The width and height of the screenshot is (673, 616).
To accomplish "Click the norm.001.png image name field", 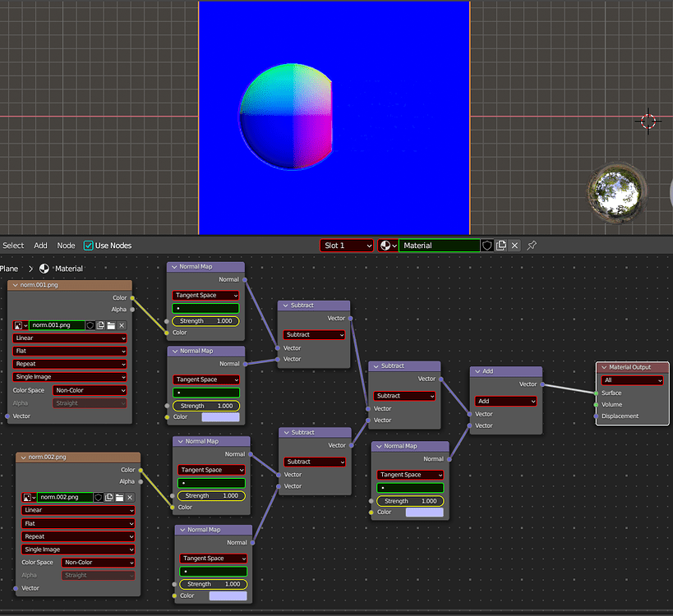I will tap(57, 325).
